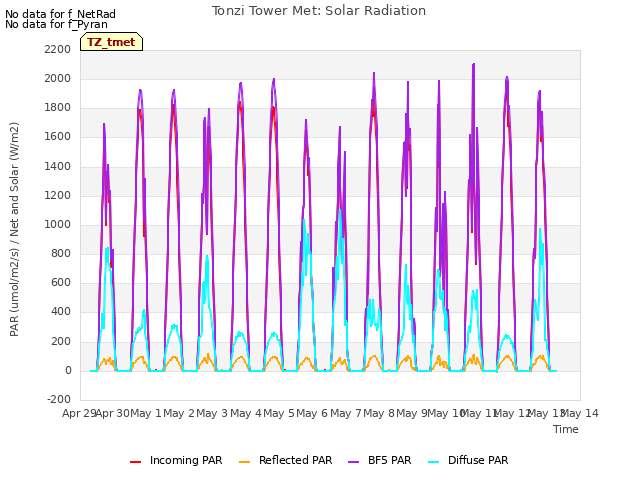640x480 pixels.
Task: Click the May 6 x-axis date label
Action: tap(312, 413)
